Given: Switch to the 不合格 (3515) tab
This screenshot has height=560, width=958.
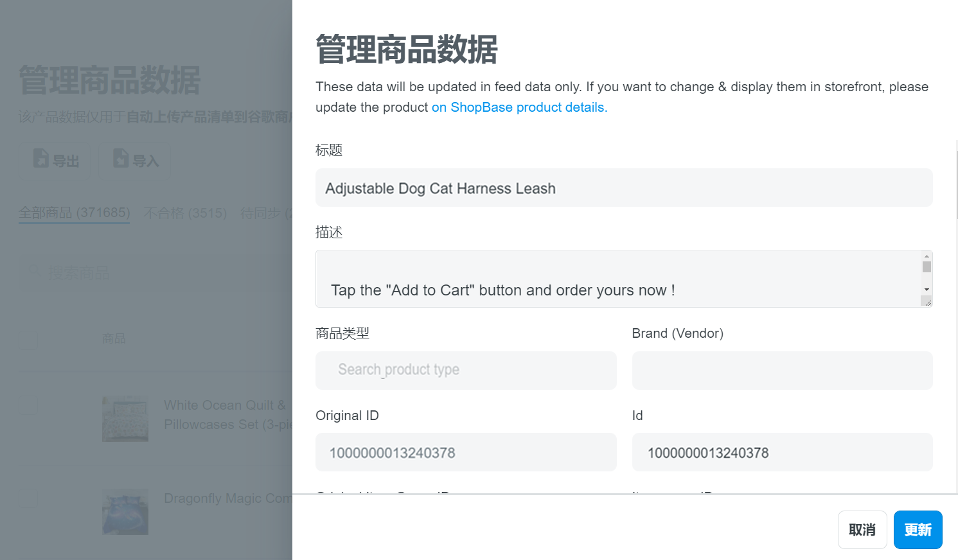Looking at the screenshot, I should click(x=185, y=213).
